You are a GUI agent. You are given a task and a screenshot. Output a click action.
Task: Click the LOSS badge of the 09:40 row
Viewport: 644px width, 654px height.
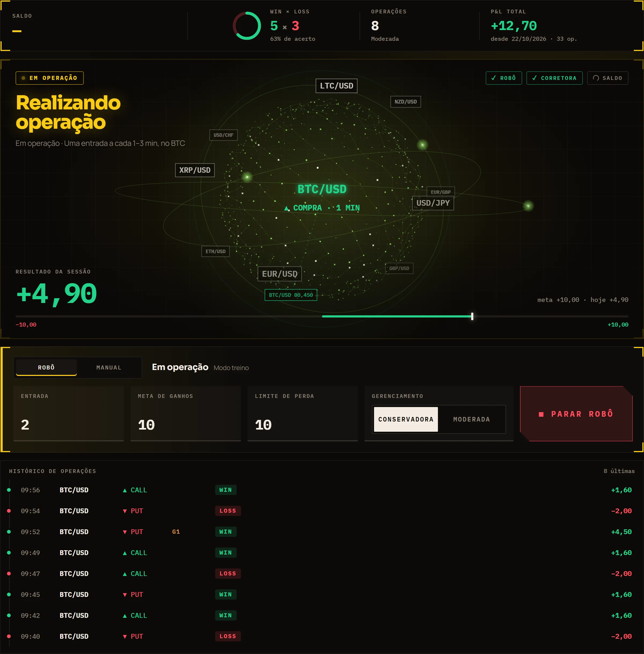(x=228, y=636)
